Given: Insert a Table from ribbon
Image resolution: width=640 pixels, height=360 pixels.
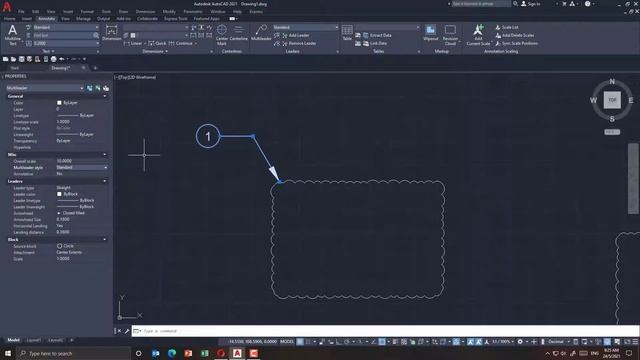Looking at the screenshot, I should [x=347, y=33].
